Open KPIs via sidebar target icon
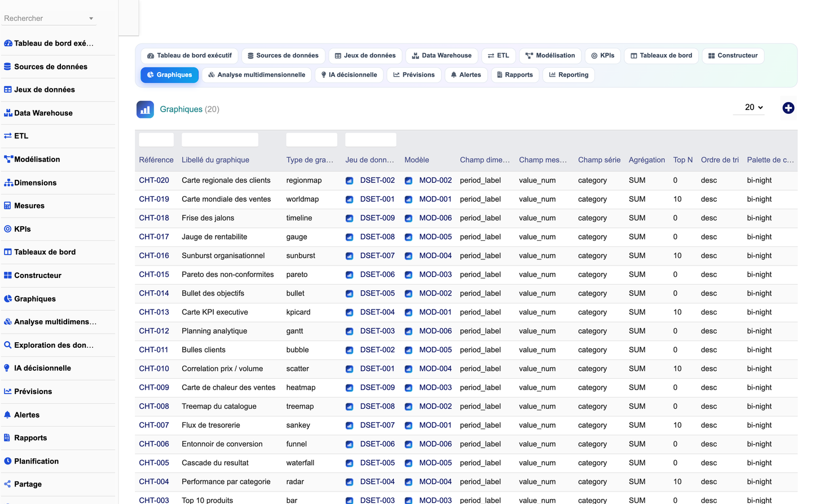This screenshot has height=504, width=815. pos(8,229)
